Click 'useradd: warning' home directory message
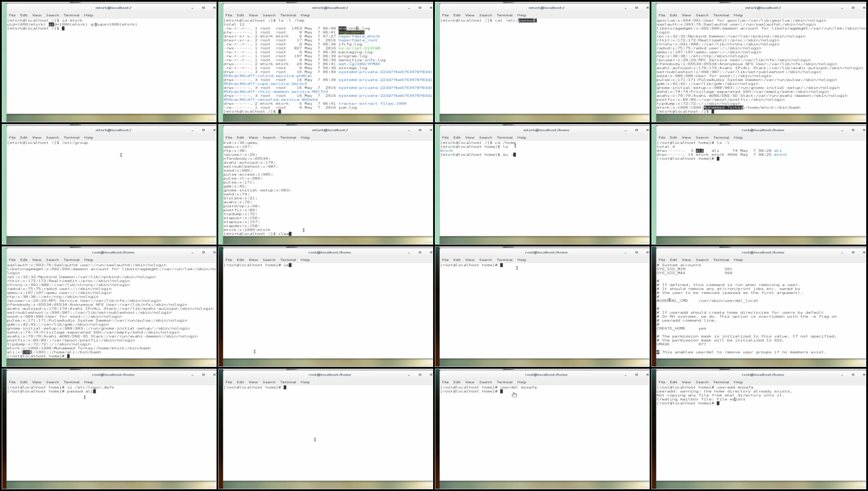 (x=724, y=391)
